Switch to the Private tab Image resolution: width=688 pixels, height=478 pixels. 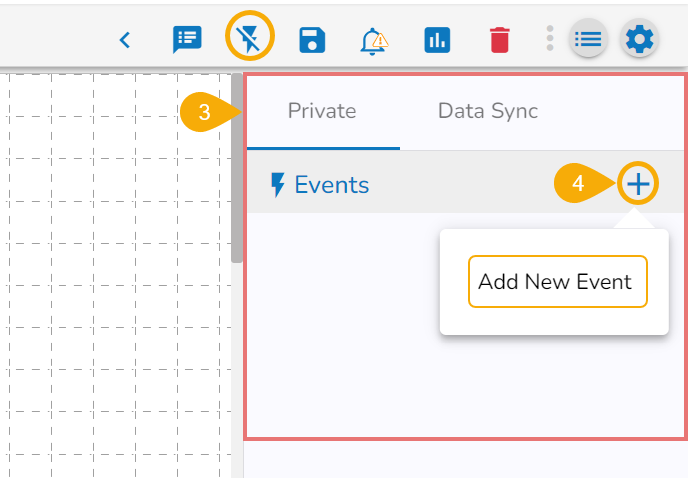322,111
